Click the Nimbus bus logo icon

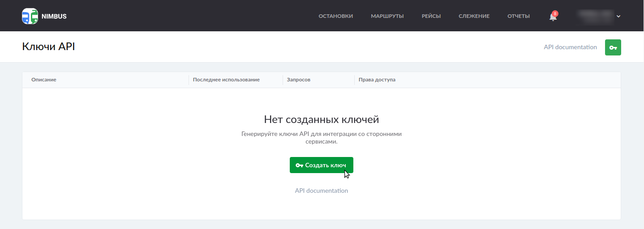(30, 16)
